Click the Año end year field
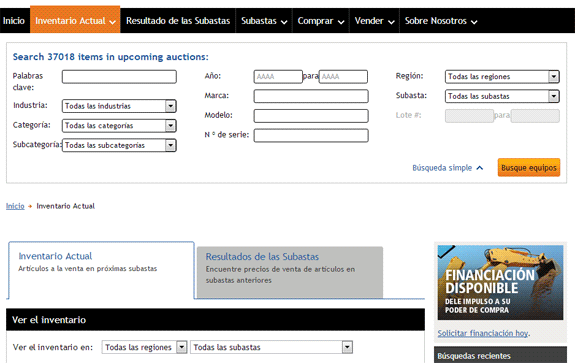Viewport: 575px width, 363px height. pos(343,77)
